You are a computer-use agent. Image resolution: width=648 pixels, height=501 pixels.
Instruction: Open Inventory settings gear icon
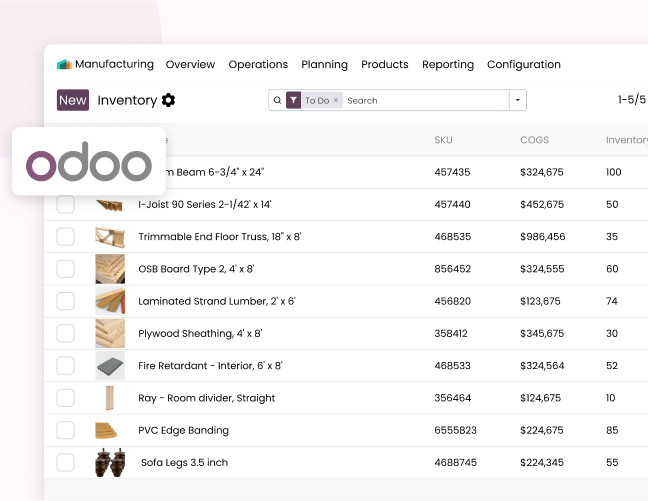[x=168, y=100]
